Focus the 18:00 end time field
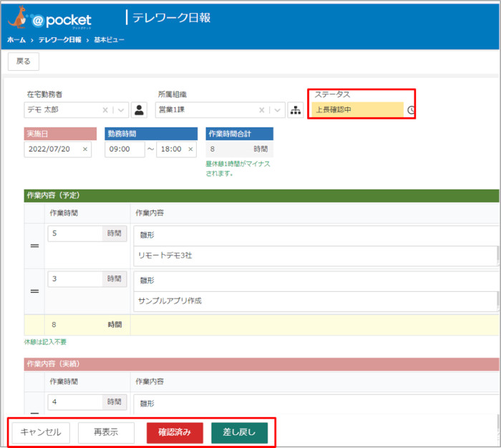501x448 pixels. (x=176, y=150)
